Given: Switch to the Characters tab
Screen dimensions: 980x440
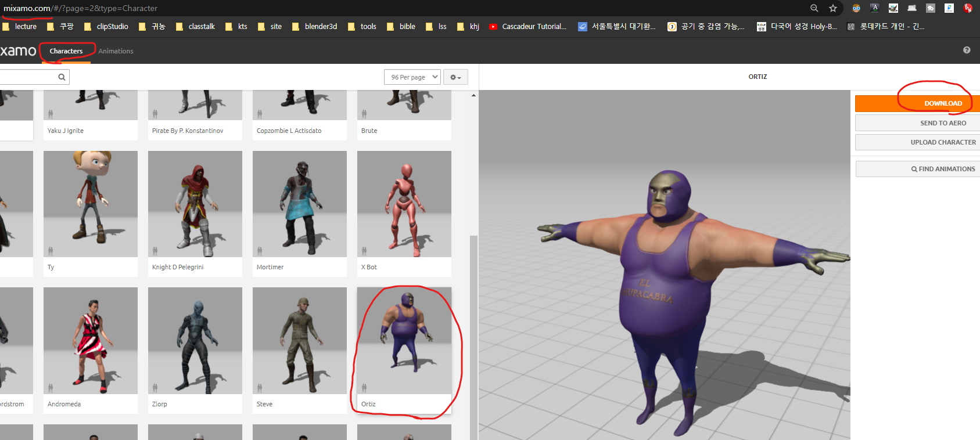Looking at the screenshot, I should tap(66, 51).
